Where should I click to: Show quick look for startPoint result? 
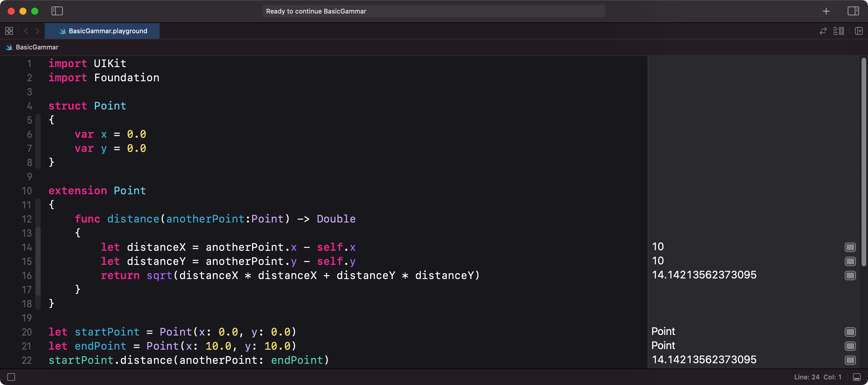point(850,332)
